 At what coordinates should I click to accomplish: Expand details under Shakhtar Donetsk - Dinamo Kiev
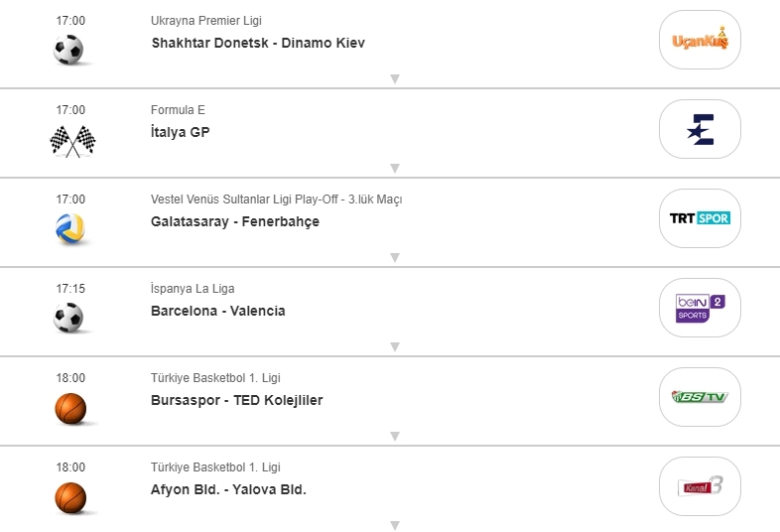[394, 78]
